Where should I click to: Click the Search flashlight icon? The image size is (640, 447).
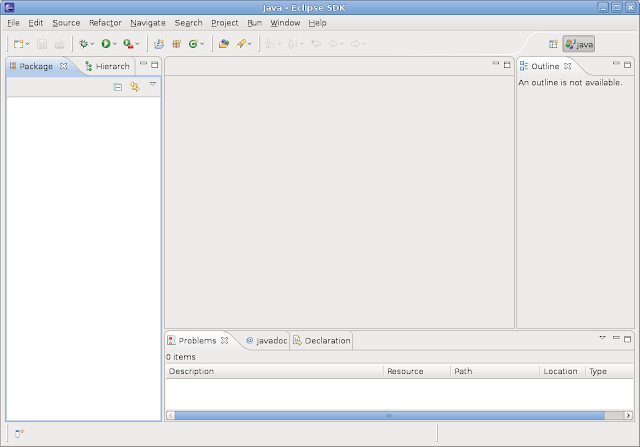coord(241,44)
